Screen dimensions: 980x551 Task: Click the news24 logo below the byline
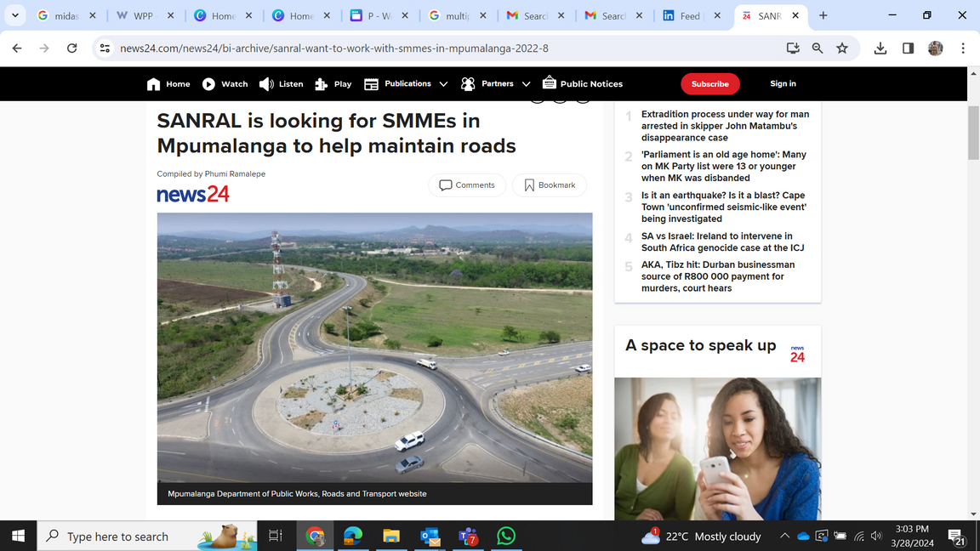[192, 194]
